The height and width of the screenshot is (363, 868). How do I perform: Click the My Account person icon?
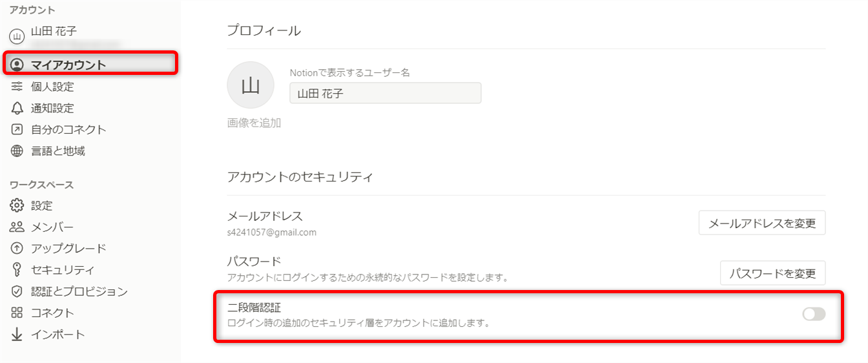coord(17,65)
